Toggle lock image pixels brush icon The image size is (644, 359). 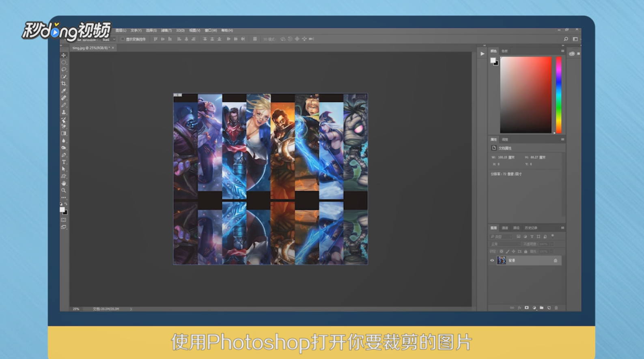(x=508, y=252)
